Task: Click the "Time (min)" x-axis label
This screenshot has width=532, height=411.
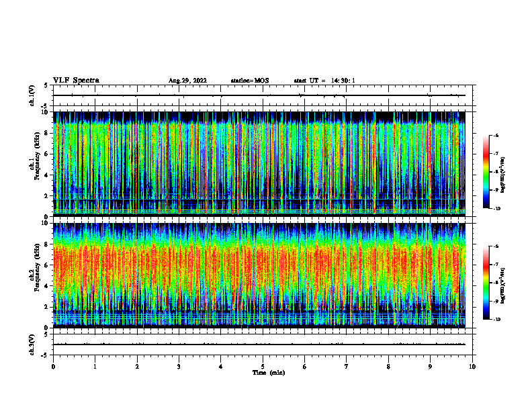Action: [x=269, y=373]
